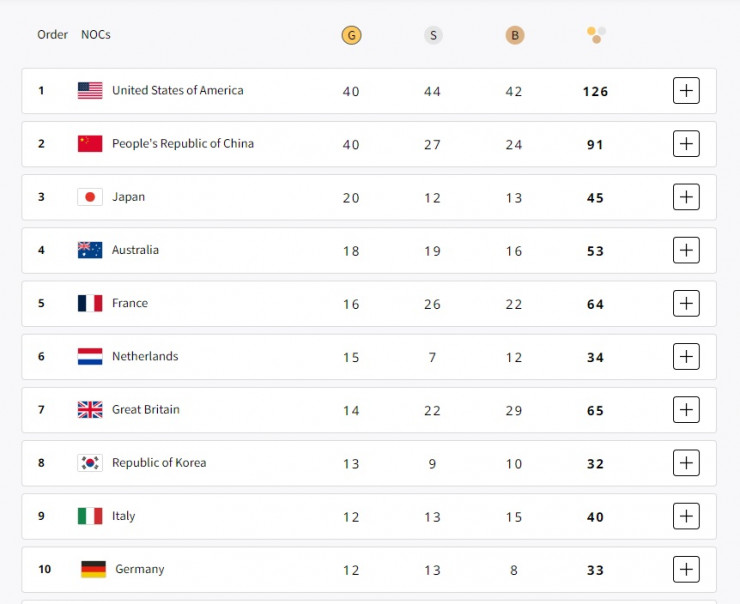
Task: Open the Germany country link
Action: click(x=140, y=569)
